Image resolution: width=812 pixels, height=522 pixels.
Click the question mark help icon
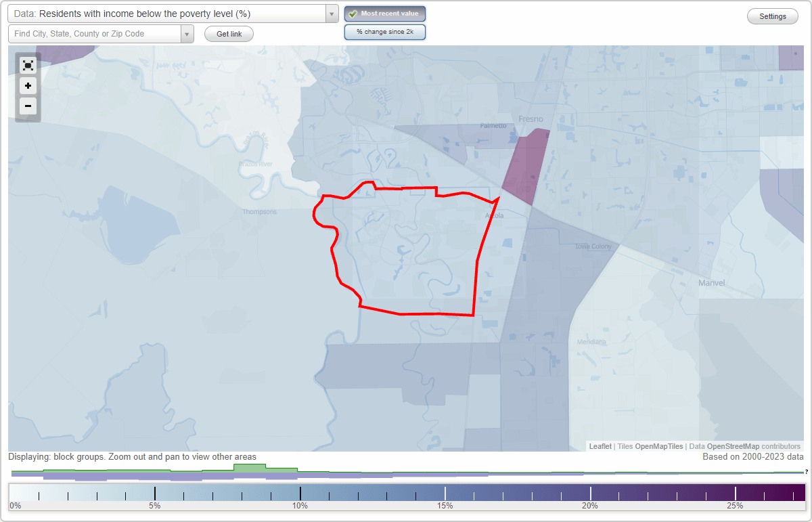click(807, 472)
